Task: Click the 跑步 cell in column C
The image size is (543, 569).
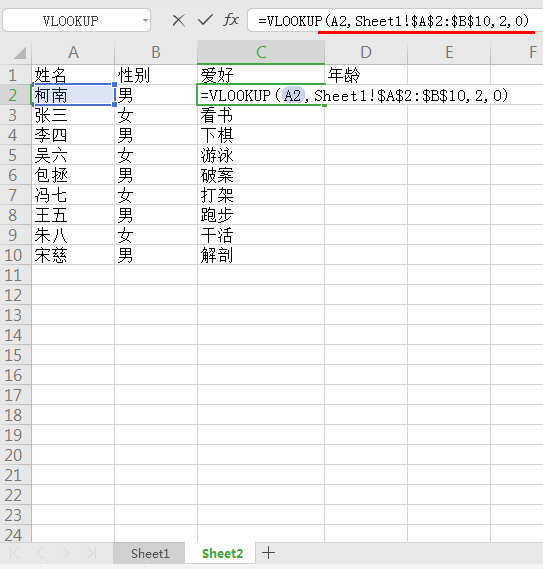Action: 261,215
